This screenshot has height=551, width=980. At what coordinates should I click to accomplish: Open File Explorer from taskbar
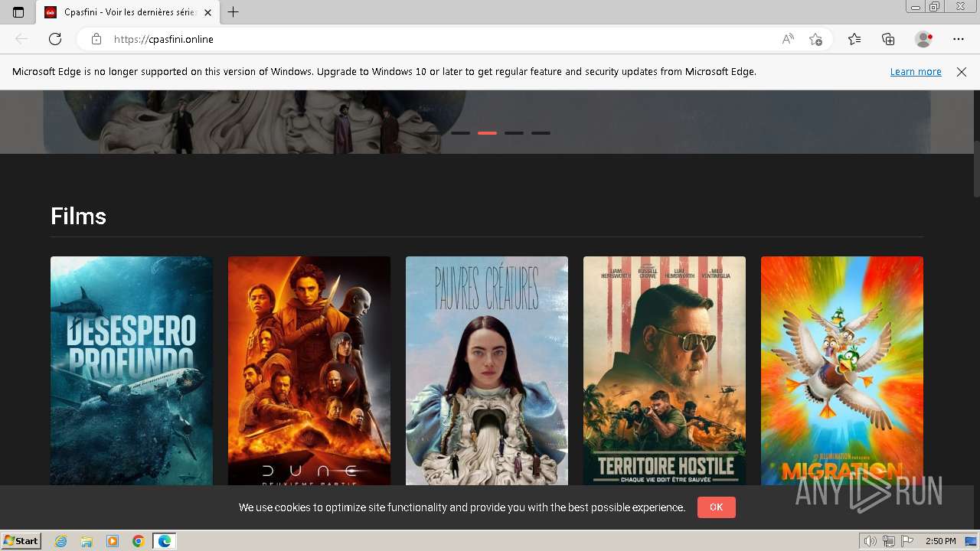(87, 541)
